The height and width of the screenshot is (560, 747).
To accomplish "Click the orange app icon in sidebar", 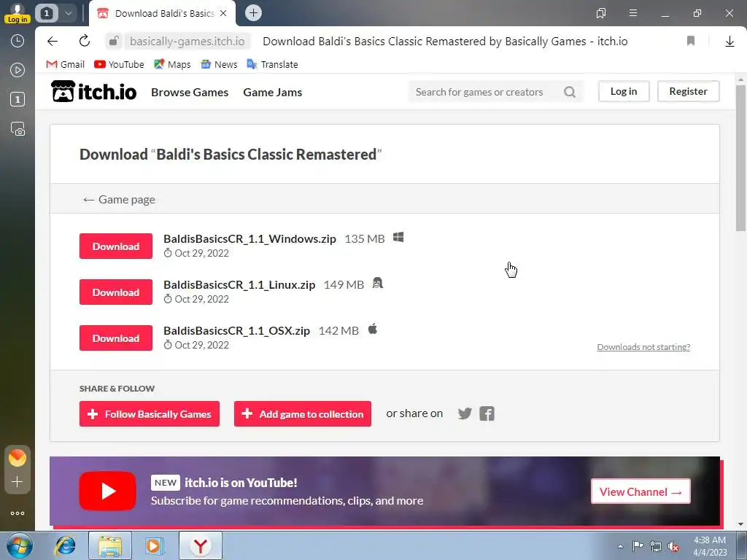I will [18, 458].
